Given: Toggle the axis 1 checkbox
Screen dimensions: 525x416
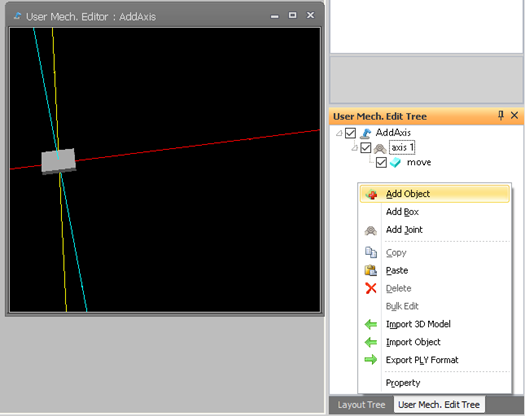Looking at the screenshot, I should [366, 148].
